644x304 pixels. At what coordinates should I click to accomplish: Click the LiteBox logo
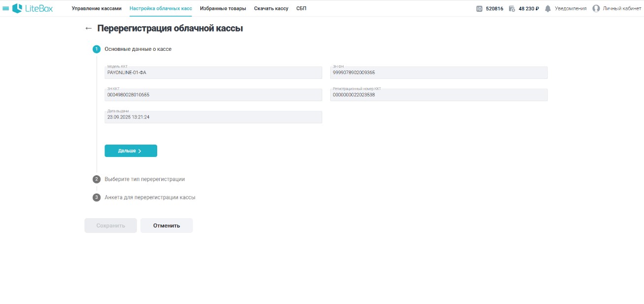[33, 8]
